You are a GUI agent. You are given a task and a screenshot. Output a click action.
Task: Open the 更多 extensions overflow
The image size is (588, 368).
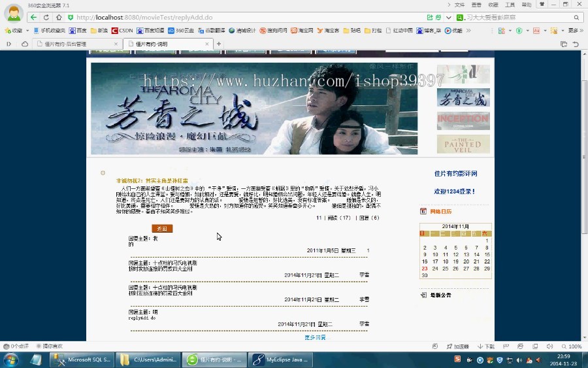click(x=576, y=31)
